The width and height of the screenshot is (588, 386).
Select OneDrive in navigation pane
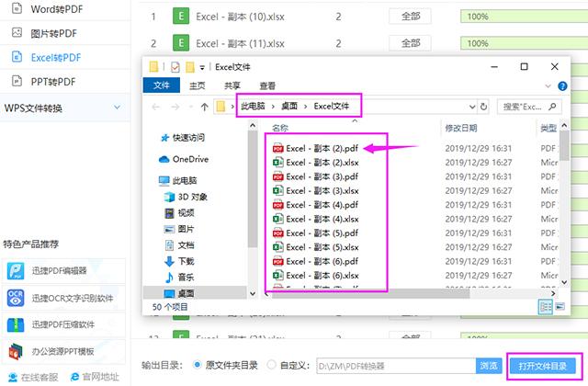184,159
